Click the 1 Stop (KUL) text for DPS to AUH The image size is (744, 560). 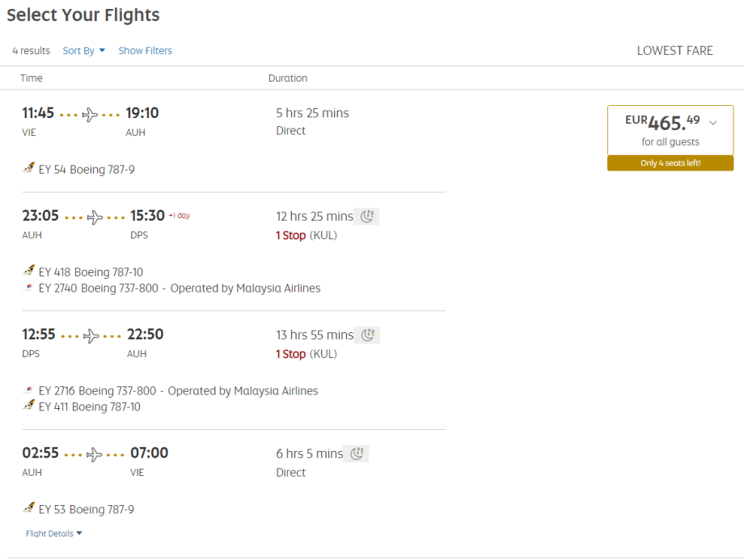coord(306,354)
